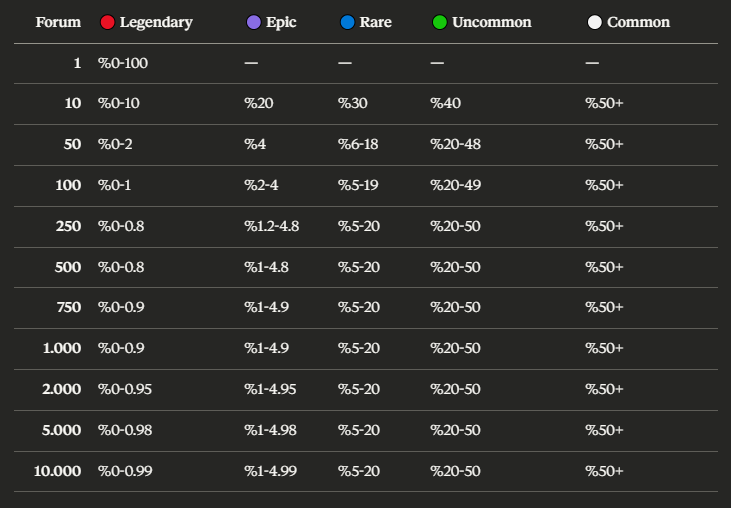Click the red Legendary circle icon
This screenshot has width=731, height=508.
coord(107,22)
